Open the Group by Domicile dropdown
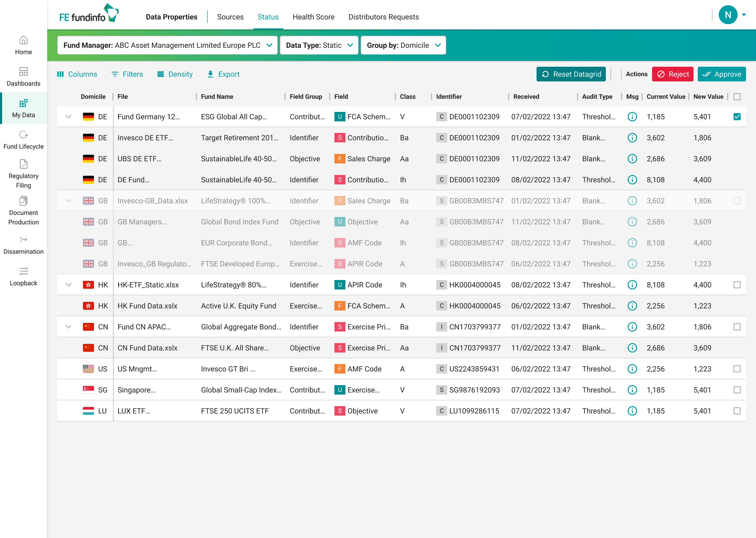 [x=403, y=45]
